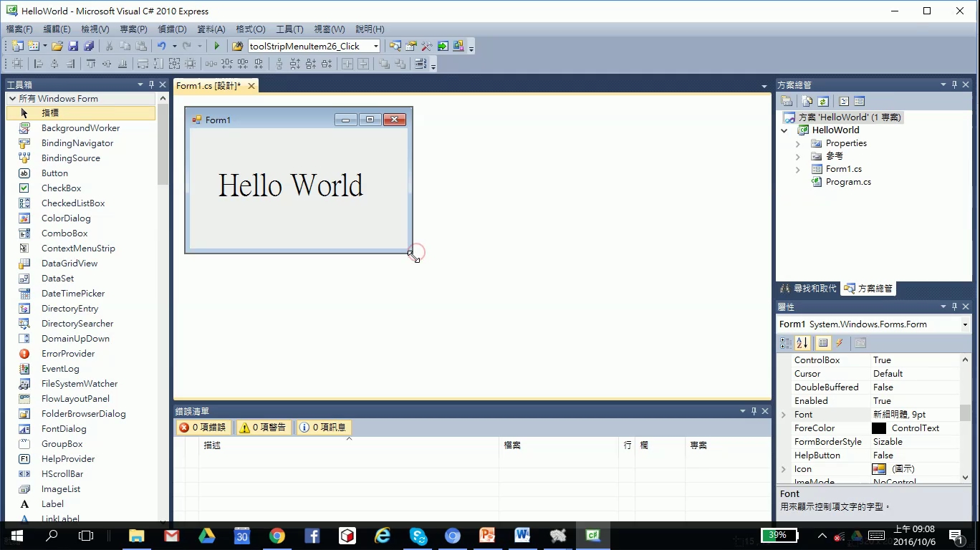Image resolution: width=980 pixels, height=550 pixels.
Task: Open File Explorer from the taskbar
Action: point(136,535)
